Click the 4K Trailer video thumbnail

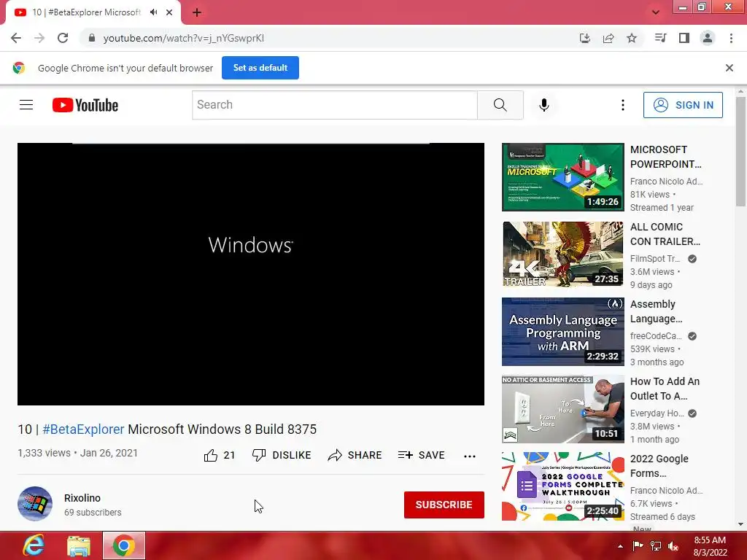563,254
